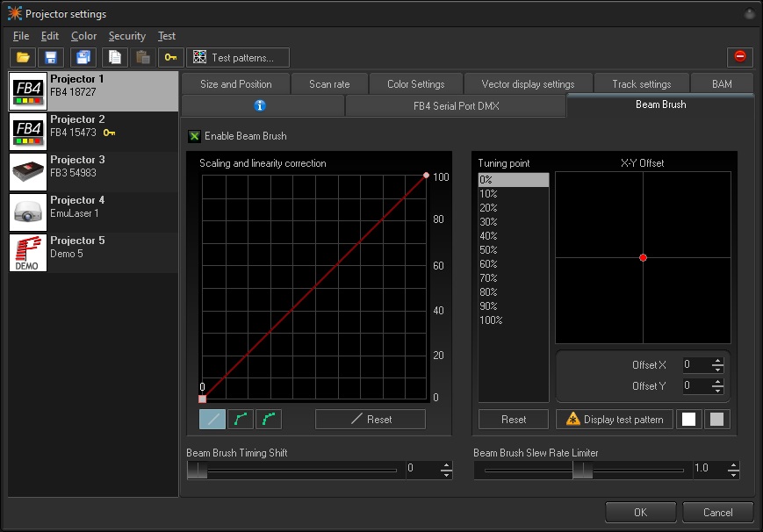This screenshot has width=763, height=532.
Task: Toggle the white square test pattern button
Action: [x=689, y=419]
